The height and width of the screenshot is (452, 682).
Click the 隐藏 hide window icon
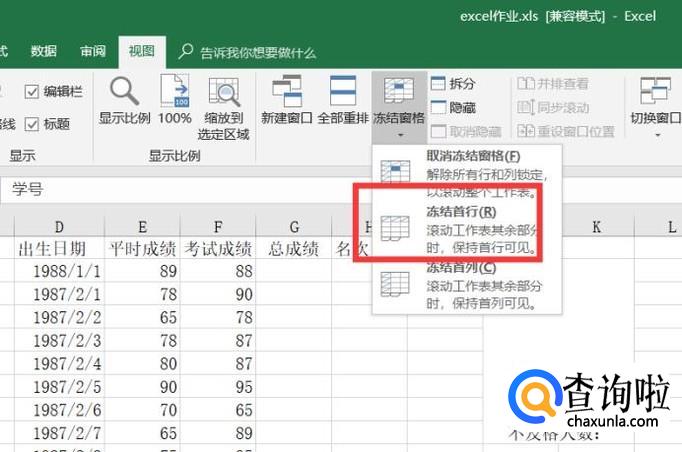(x=440, y=107)
